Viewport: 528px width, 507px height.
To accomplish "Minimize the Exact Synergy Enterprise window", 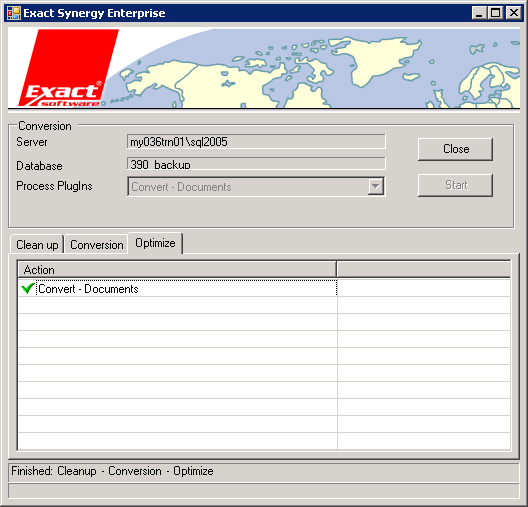I will point(478,13).
